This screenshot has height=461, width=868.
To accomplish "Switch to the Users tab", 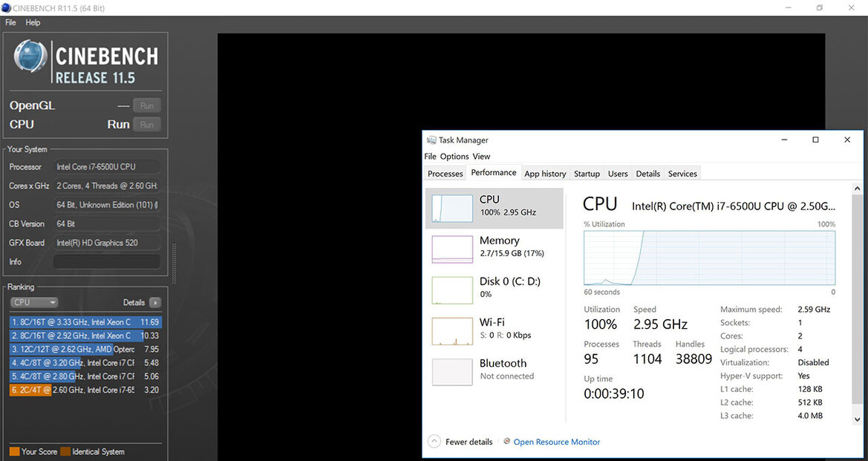I will 618,174.
